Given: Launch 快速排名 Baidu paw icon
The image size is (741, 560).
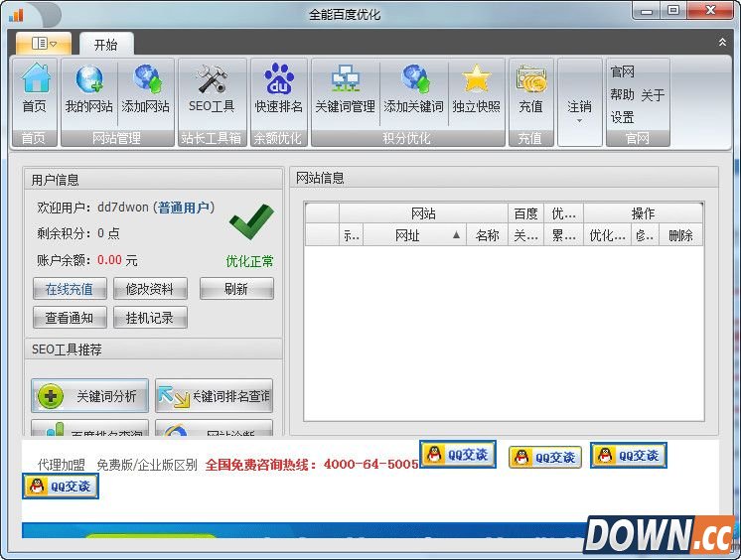Looking at the screenshot, I should pos(279,88).
